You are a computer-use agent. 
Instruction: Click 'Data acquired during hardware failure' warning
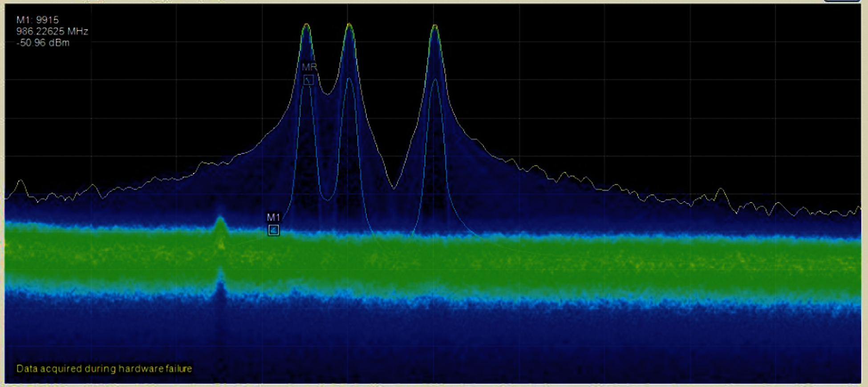click(104, 369)
